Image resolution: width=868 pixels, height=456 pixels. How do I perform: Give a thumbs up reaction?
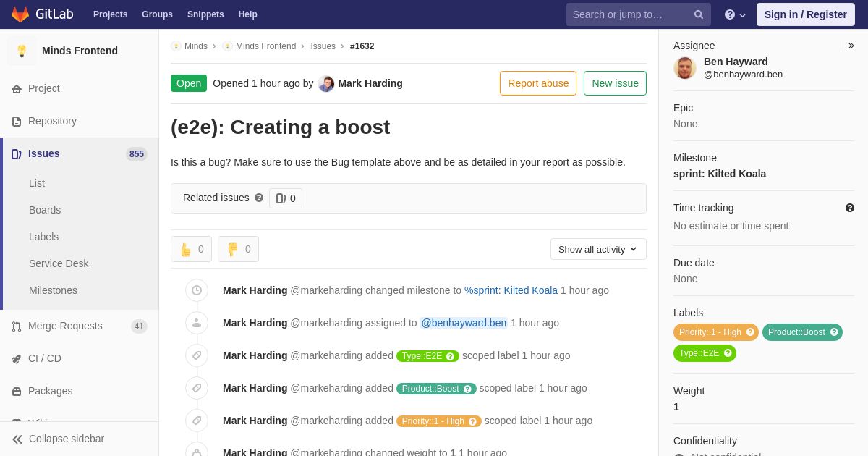[x=191, y=249]
